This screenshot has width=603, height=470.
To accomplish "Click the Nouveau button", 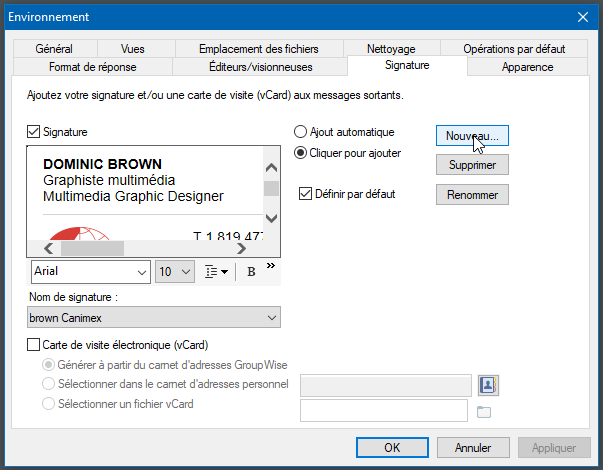I will coord(473,135).
